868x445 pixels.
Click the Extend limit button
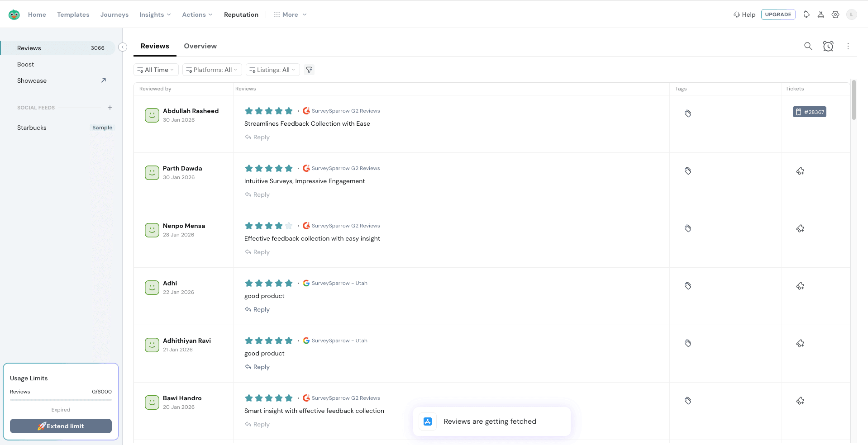point(61,426)
